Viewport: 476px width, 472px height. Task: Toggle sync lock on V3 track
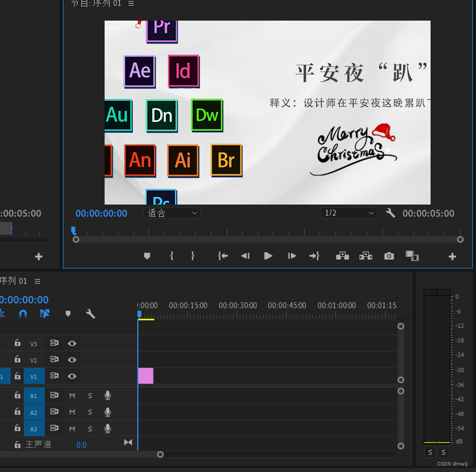click(54, 343)
